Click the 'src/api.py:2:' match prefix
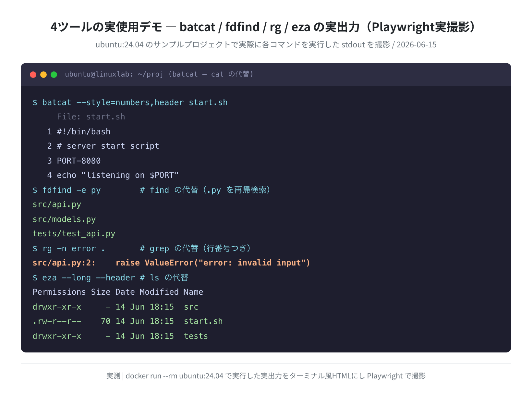Image resolution: width=532 pixels, height=394 pixels. click(x=64, y=263)
